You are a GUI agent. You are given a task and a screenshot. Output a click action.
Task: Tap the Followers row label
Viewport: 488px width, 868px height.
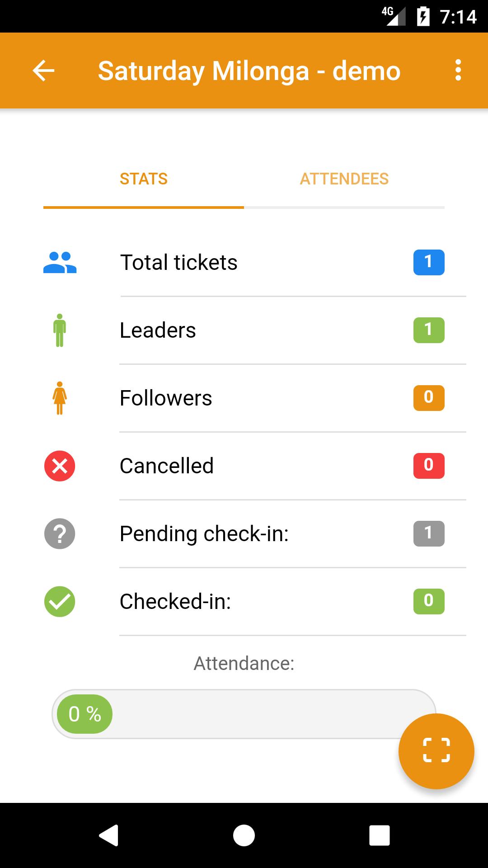coord(166,398)
